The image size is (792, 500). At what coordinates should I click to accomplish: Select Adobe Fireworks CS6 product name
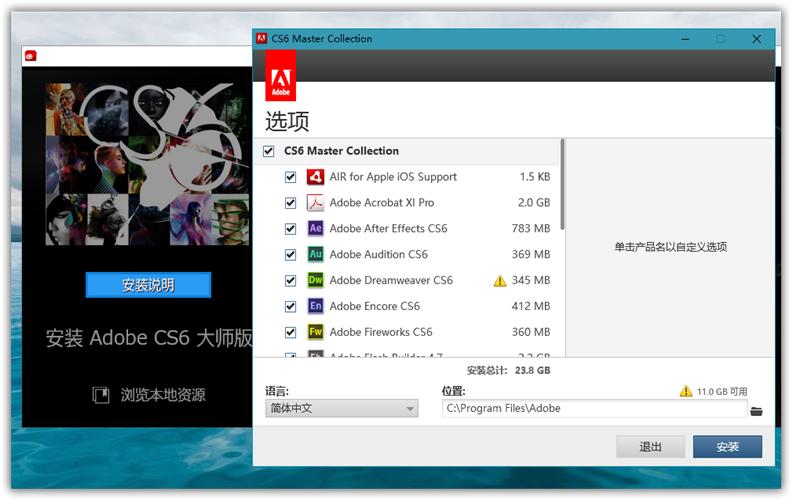click(x=381, y=332)
